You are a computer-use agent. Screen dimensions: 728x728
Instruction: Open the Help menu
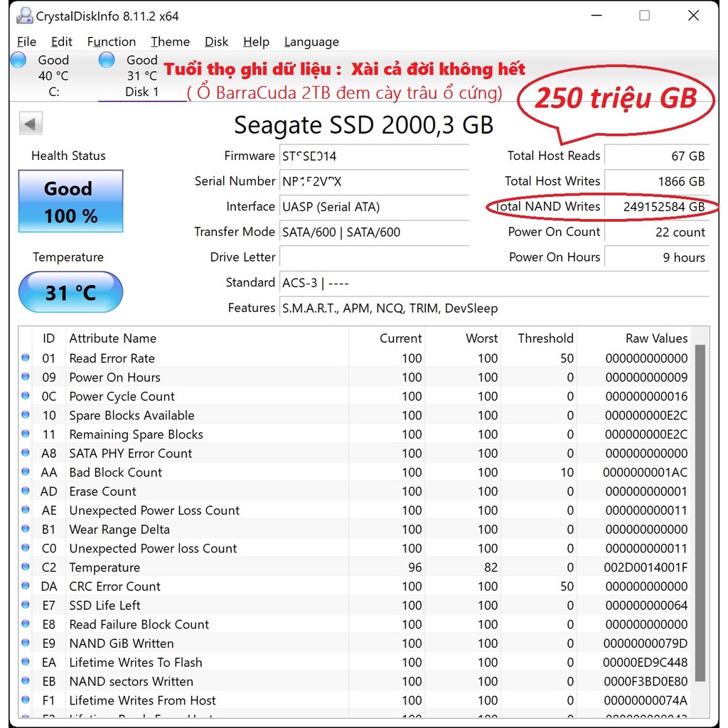pyautogui.click(x=256, y=42)
